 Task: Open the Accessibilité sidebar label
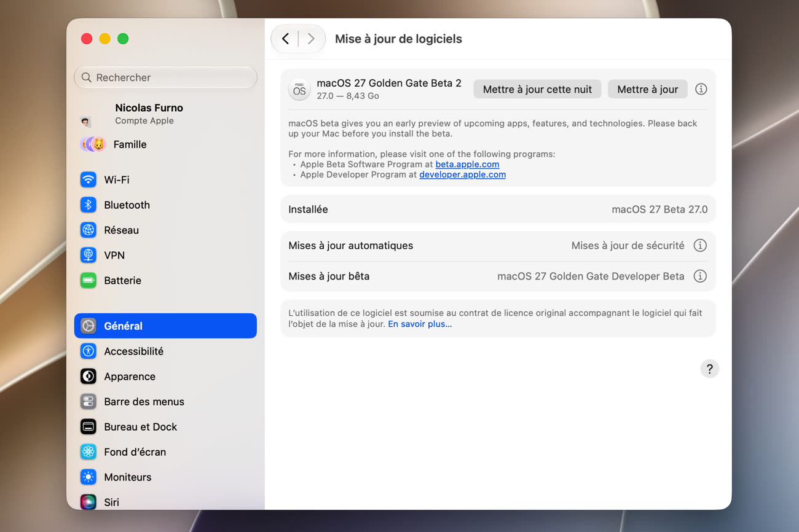pyautogui.click(x=134, y=351)
